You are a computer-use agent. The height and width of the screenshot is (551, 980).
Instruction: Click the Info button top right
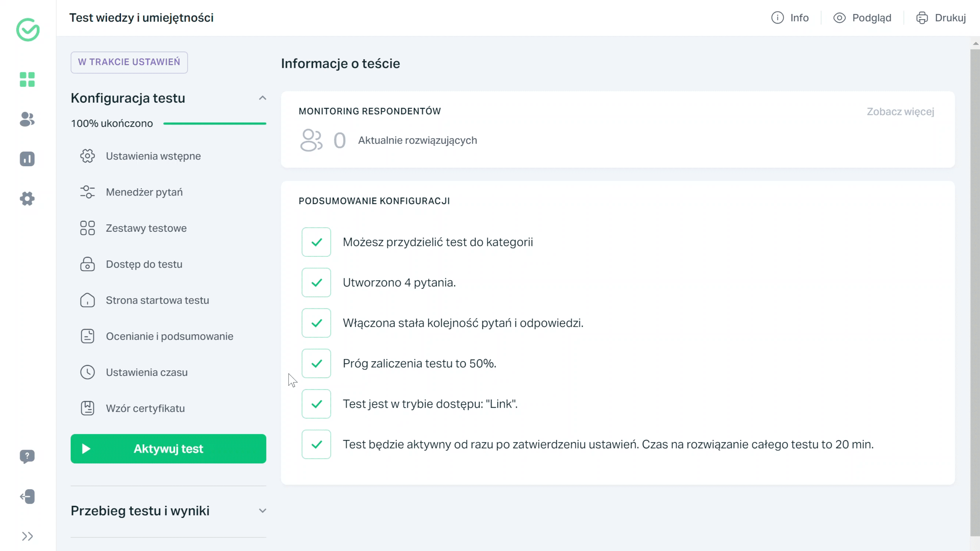[791, 18]
